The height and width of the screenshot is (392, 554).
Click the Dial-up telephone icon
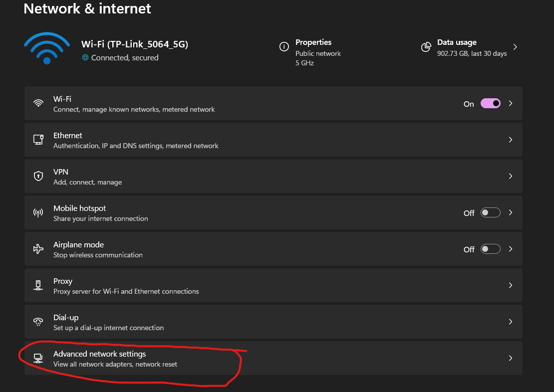click(38, 322)
